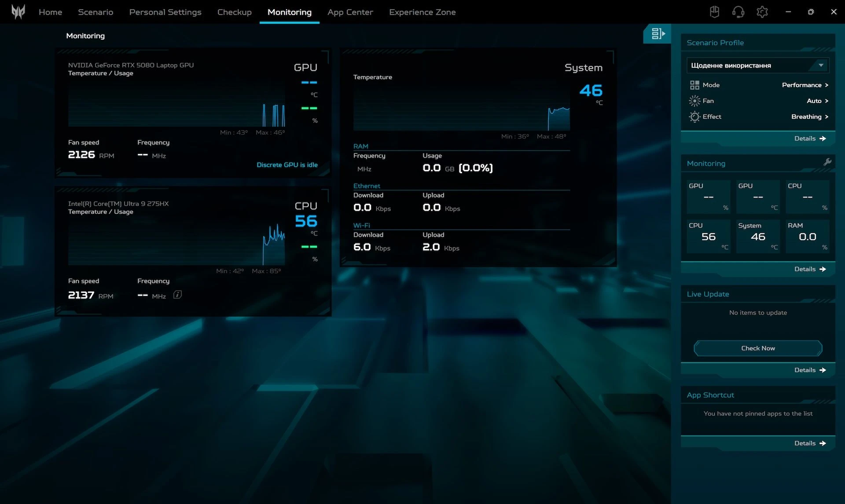The height and width of the screenshot is (504, 845).
Task: Click the Fan icon in Scenario Profile
Action: pos(694,101)
